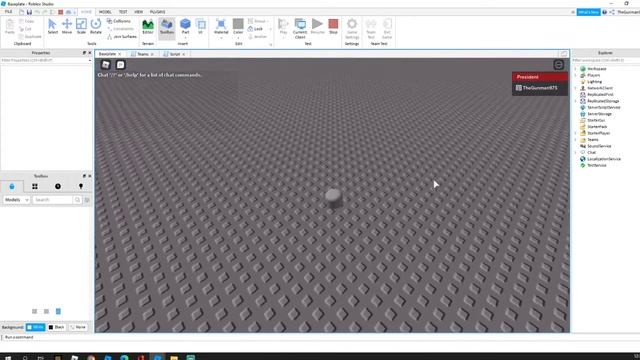Select Lighting in Explorer
This screenshot has width=640, height=360.
point(594,82)
